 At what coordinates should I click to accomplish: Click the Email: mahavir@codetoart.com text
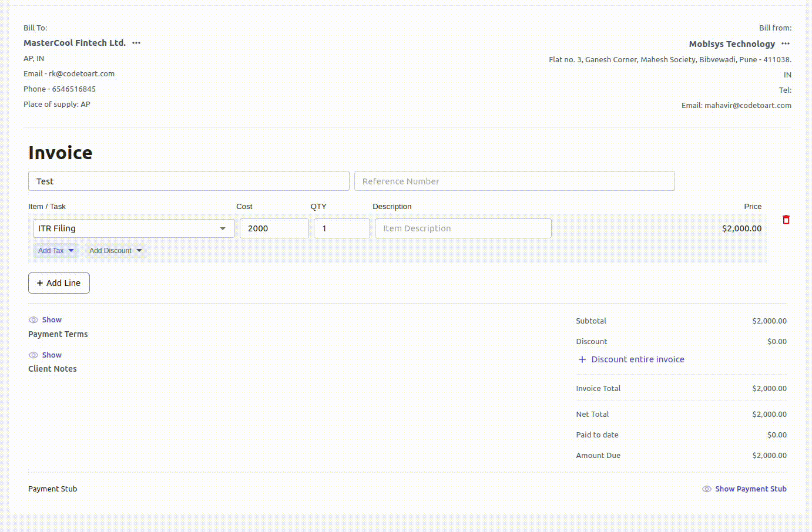point(736,106)
